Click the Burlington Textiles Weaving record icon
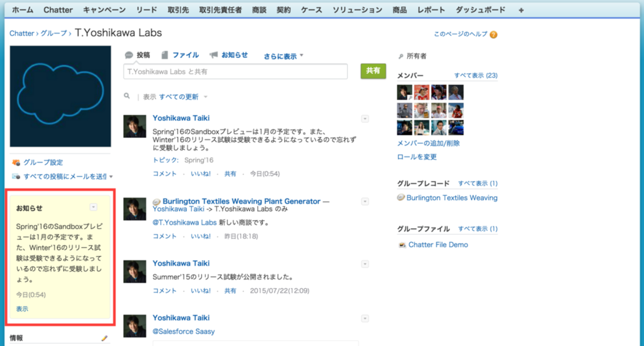 point(401,198)
